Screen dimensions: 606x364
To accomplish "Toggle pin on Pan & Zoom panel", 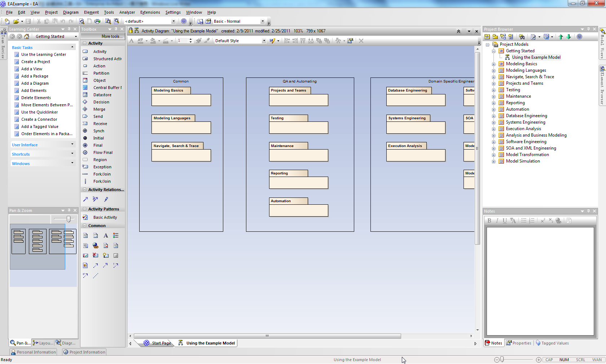I will (69, 210).
